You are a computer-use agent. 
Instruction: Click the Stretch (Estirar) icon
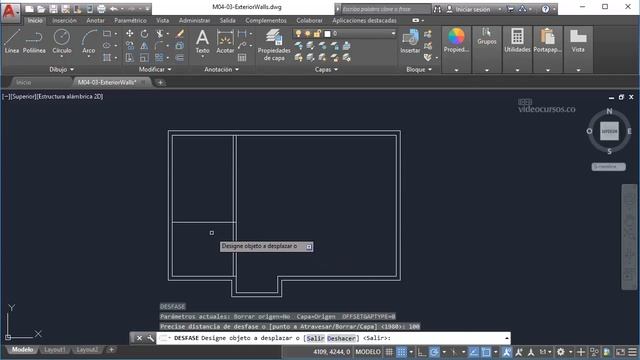129,58
